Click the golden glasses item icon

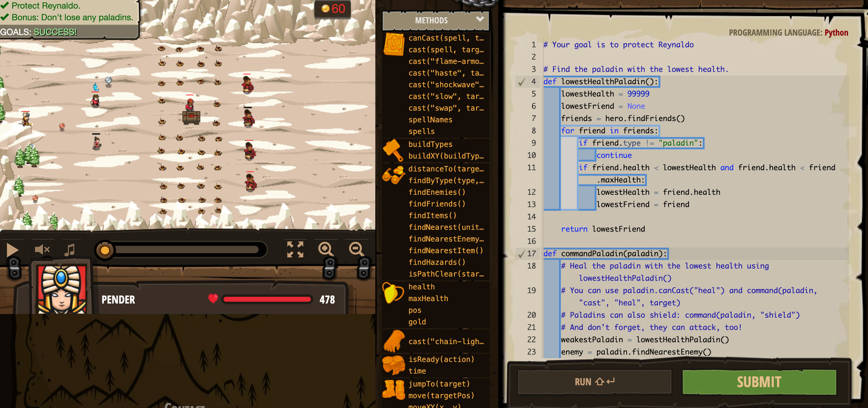pyautogui.click(x=393, y=175)
